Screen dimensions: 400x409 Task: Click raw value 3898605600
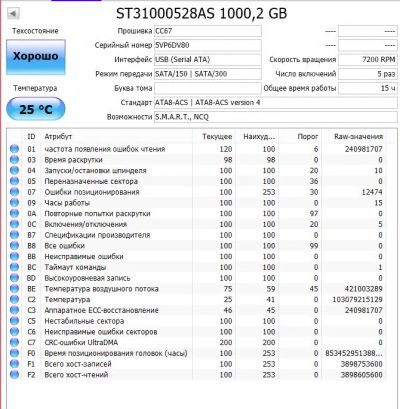tap(362, 375)
